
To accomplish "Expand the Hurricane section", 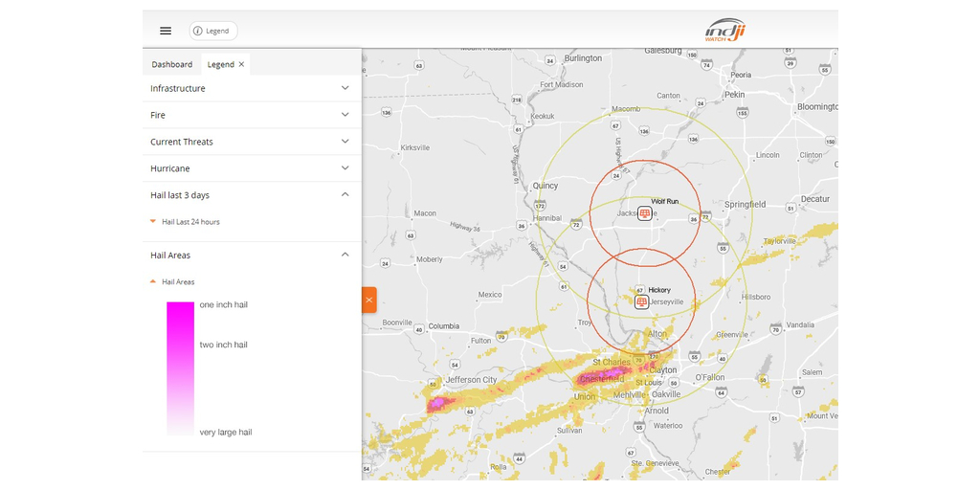I will coord(345,168).
